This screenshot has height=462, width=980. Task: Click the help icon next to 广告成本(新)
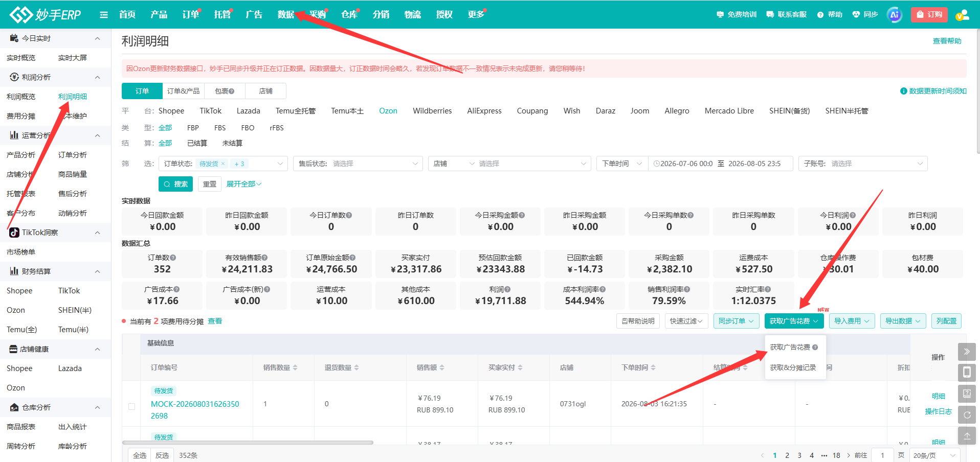pos(267,289)
